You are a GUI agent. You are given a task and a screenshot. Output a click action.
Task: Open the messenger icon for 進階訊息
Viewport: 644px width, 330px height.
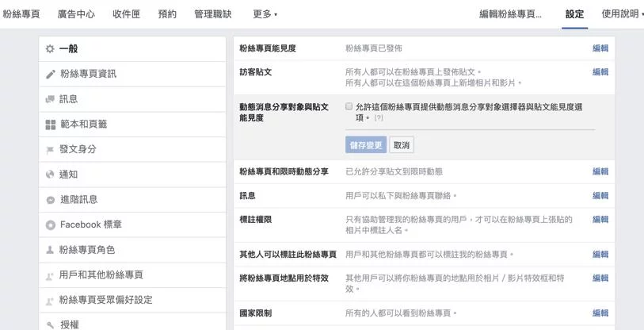coord(51,200)
